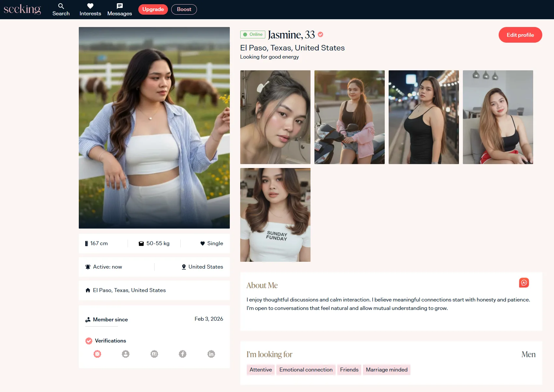Click the profile account verification badge
554x392 pixels.
126,354
